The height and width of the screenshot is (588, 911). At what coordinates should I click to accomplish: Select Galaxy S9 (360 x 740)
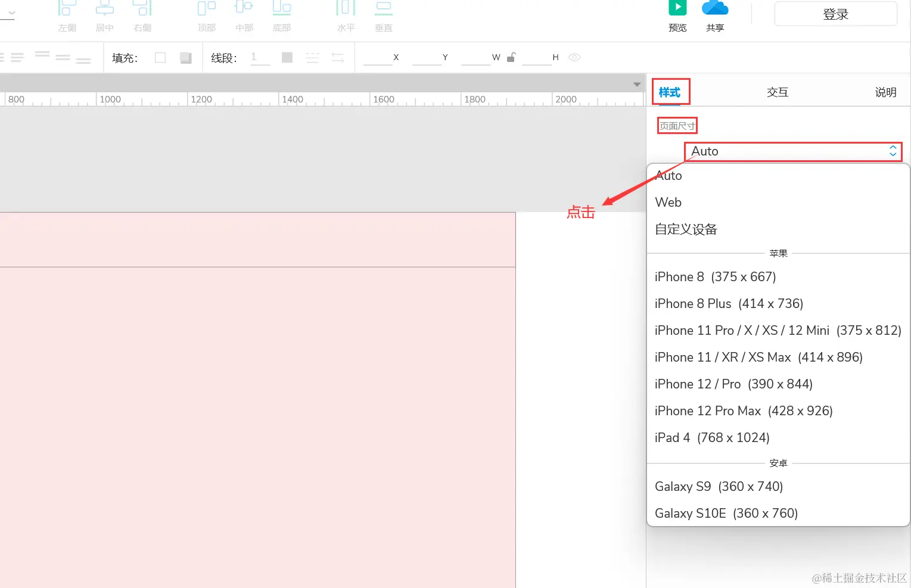tap(778, 487)
